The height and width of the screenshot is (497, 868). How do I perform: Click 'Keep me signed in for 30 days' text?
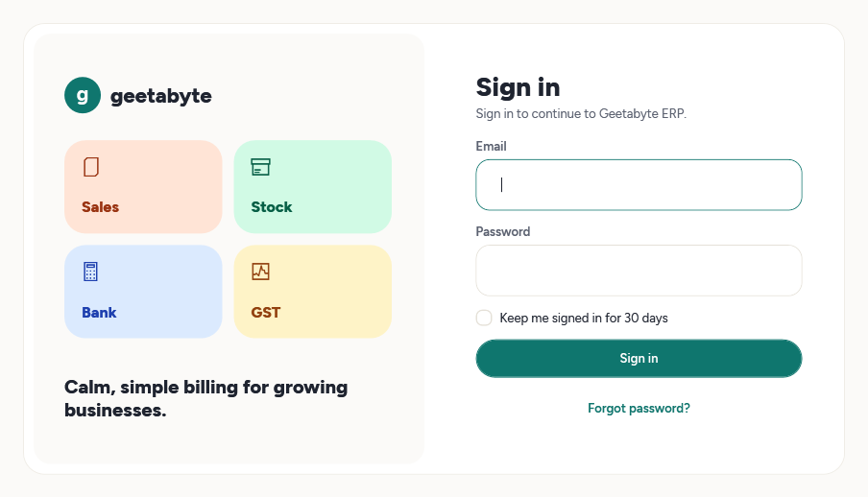[584, 319]
